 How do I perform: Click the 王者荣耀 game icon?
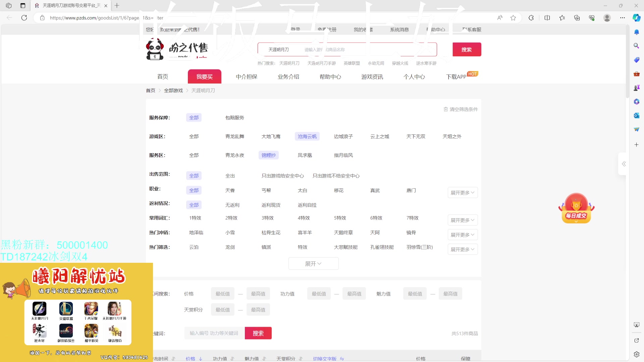coord(91,309)
